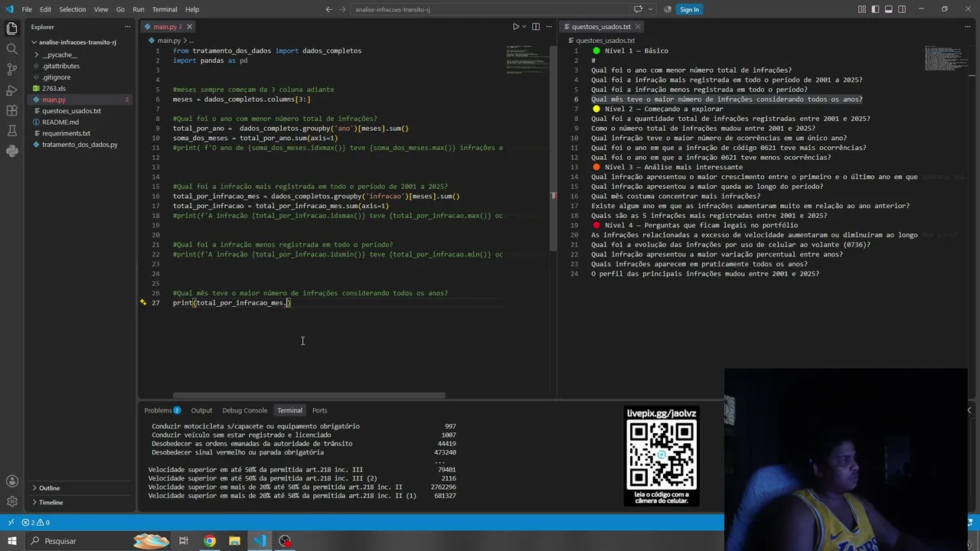Open tratamento_dos_dados.py in the explorer
This screenshot has width=980, height=551.
pyautogui.click(x=80, y=145)
